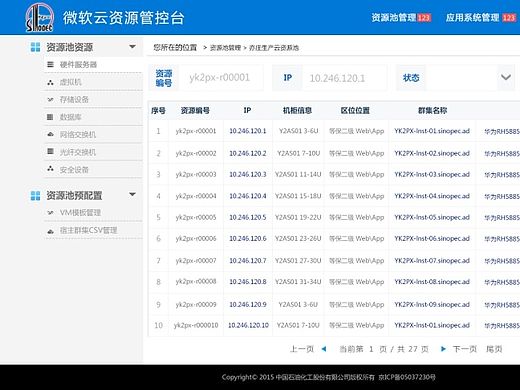Image resolution: width=520 pixels, height=390 pixels.
Task: Click the 状态 select field
Action: pos(470,78)
